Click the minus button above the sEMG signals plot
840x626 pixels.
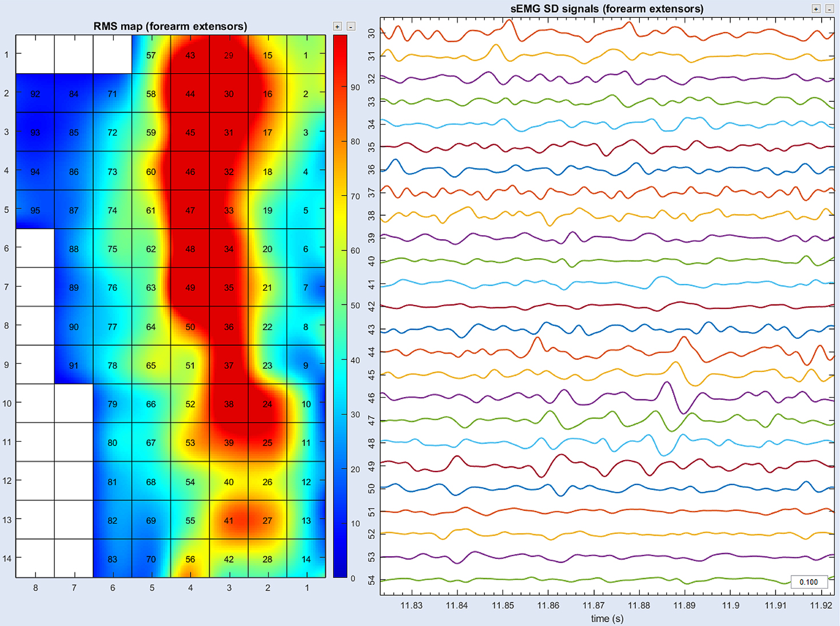coord(829,9)
